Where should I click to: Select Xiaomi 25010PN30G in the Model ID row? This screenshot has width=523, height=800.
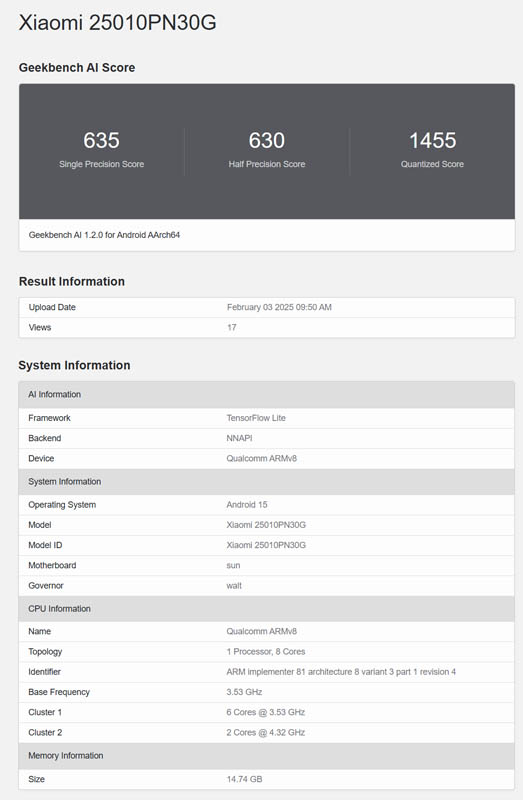266,545
